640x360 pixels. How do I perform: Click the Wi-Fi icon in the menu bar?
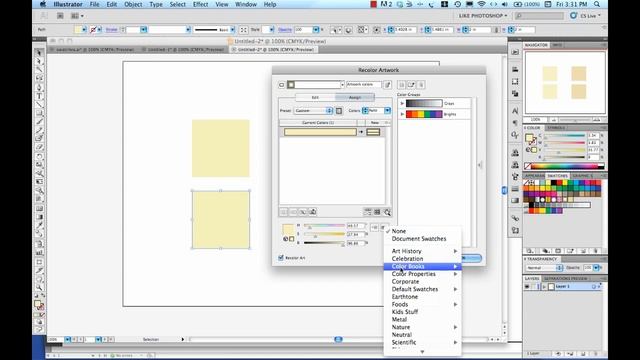(x=482, y=4)
